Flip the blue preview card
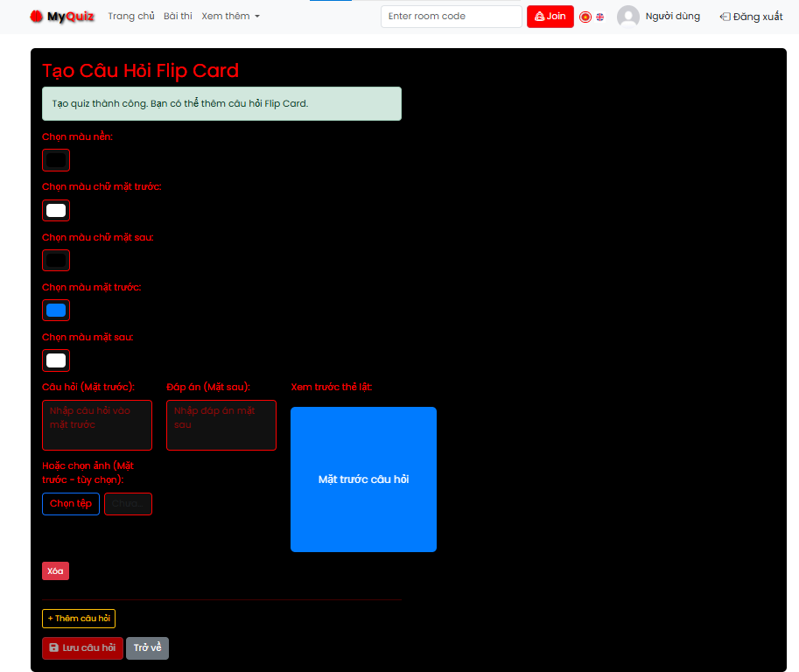 point(363,479)
